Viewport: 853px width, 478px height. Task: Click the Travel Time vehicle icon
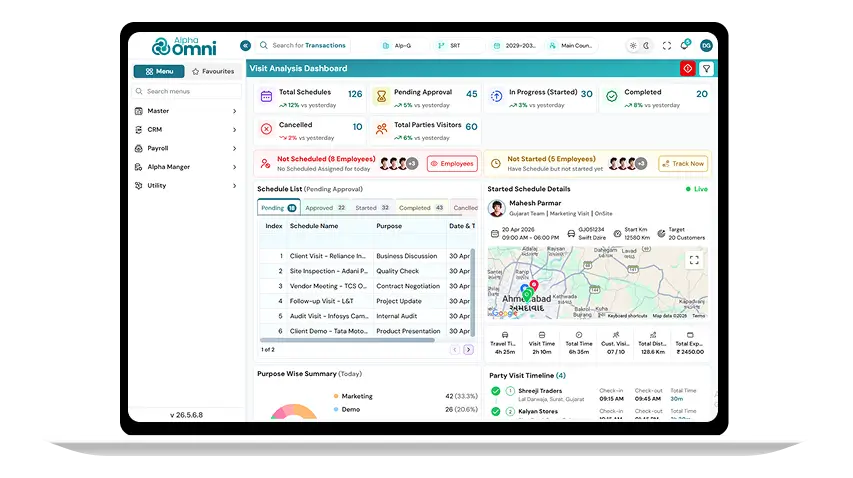coord(505,335)
